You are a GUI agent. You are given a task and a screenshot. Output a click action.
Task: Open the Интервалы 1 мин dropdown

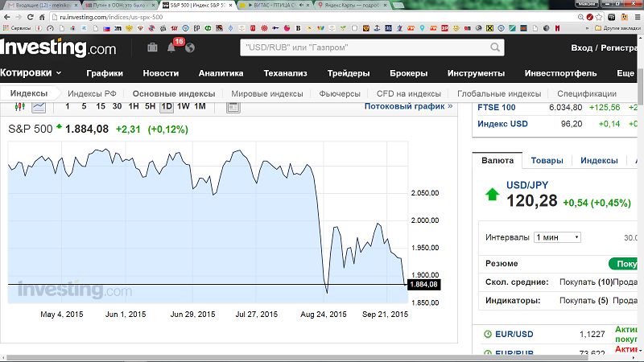(557, 237)
